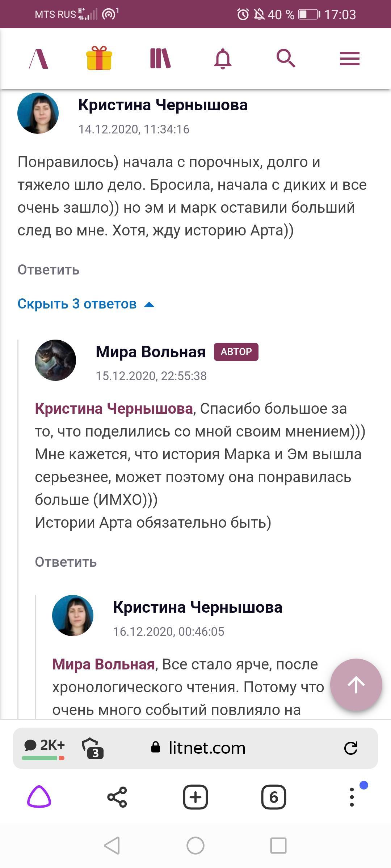Click Кристина Чернышова mention link in reply
The width and height of the screenshot is (391, 868).
(114, 409)
